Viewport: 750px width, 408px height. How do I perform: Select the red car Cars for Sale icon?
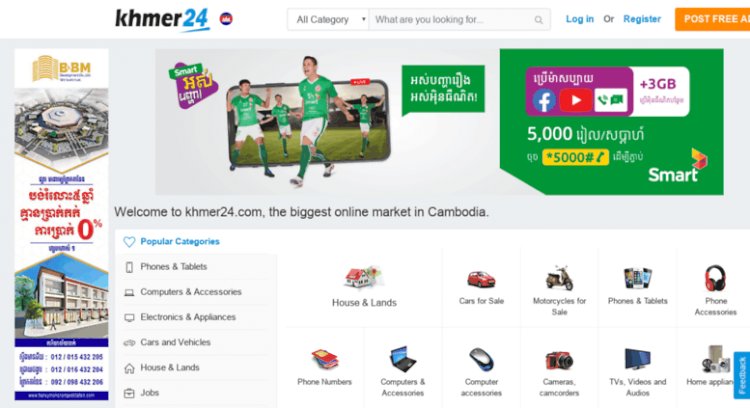click(481, 279)
